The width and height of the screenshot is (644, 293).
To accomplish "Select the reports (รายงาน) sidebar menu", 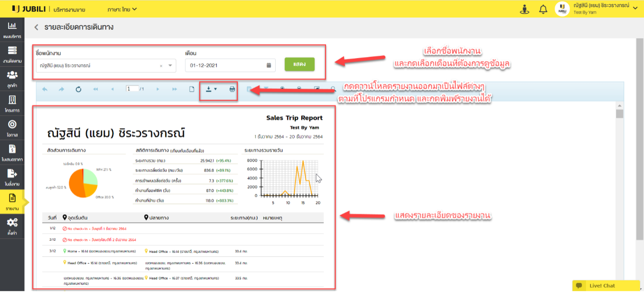I will pyautogui.click(x=12, y=201).
